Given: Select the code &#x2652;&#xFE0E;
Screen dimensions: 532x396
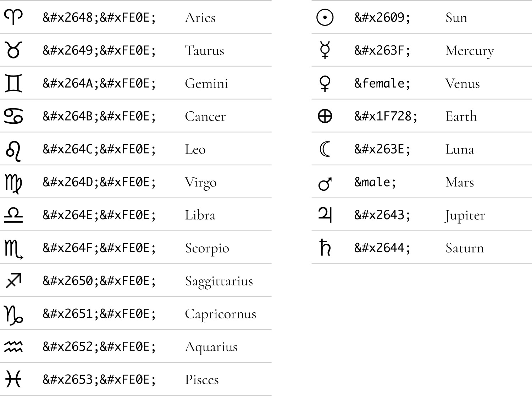Looking at the screenshot, I should tap(99, 347).
